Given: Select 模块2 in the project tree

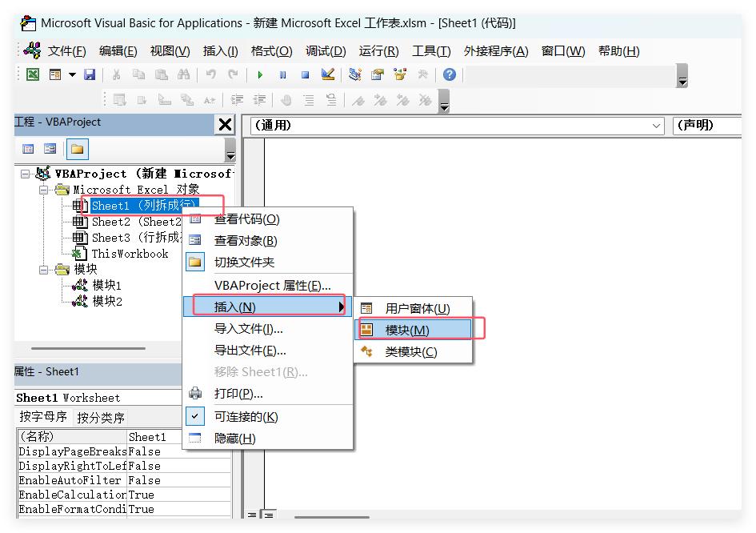Looking at the screenshot, I should point(106,302).
